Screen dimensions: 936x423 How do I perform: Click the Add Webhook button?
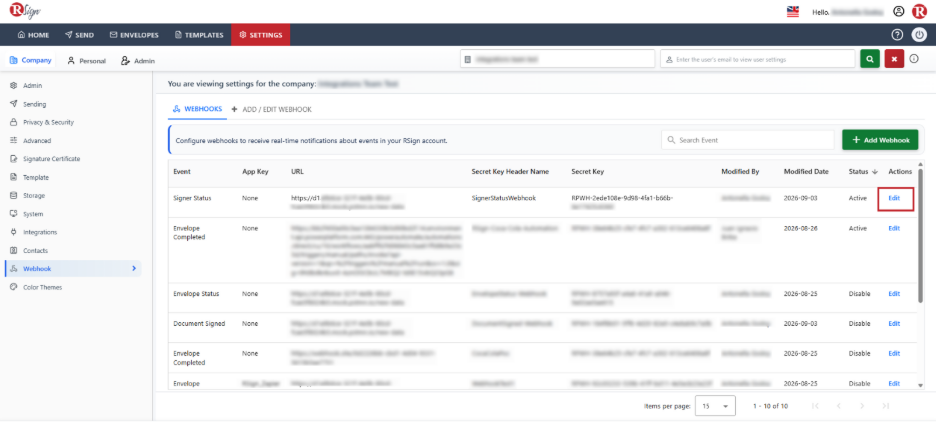click(880, 140)
